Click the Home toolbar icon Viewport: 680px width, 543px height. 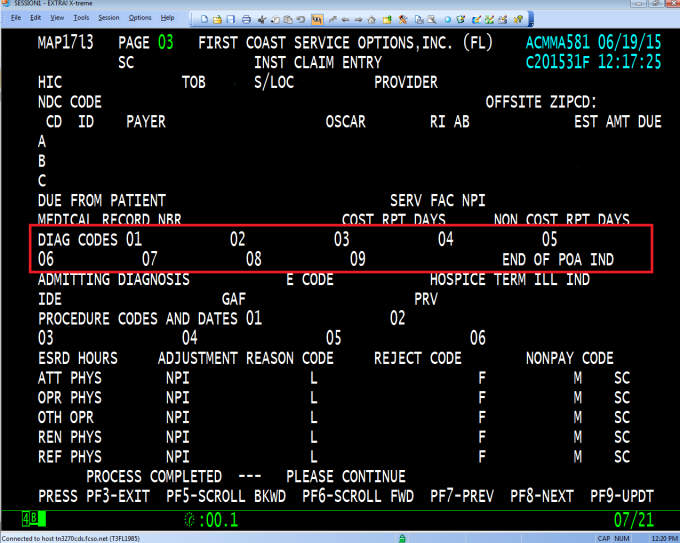tap(373, 18)
